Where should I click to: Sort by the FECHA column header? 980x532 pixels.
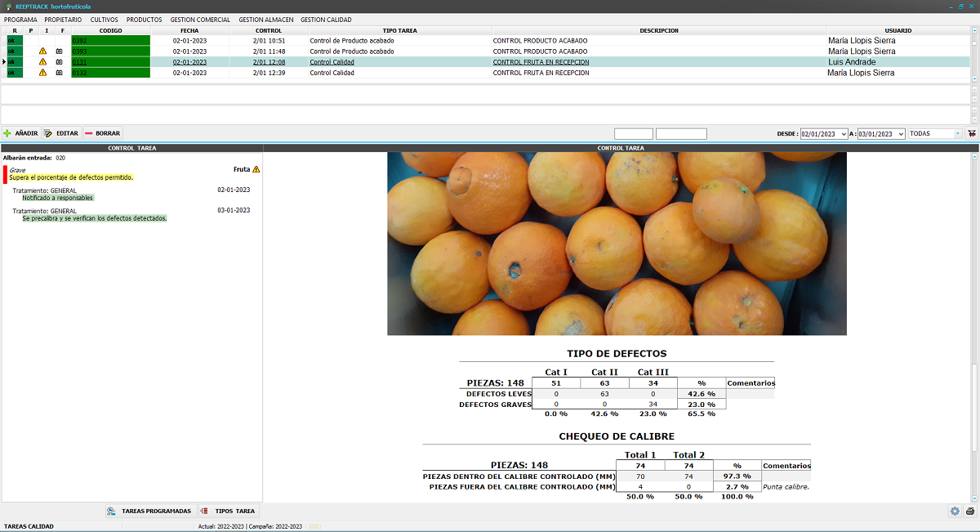189,30
